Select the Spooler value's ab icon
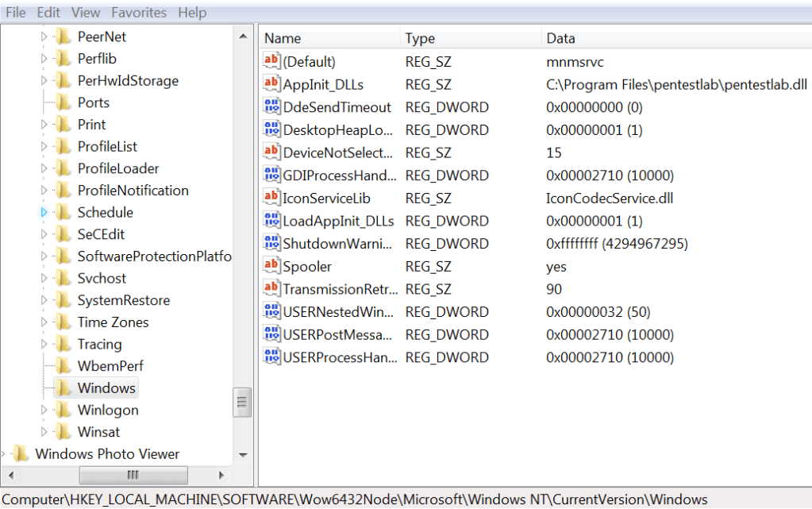 click(x=271, y=266)
